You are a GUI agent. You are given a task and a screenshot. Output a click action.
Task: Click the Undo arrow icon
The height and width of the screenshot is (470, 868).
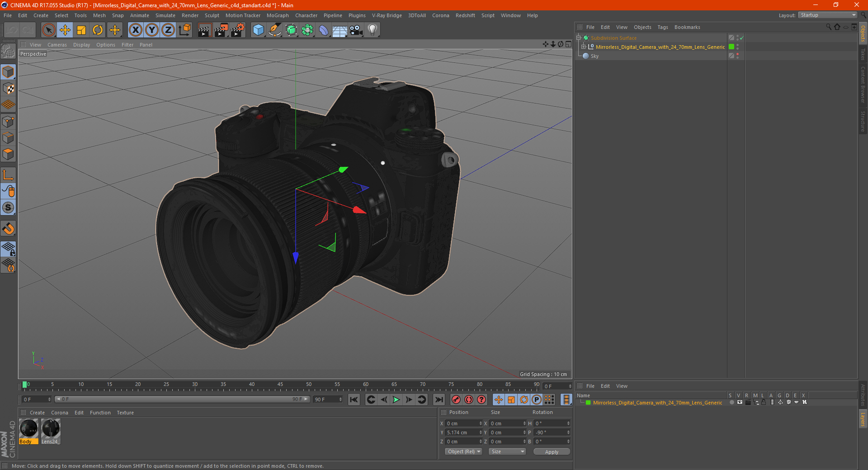click(12, 30)
